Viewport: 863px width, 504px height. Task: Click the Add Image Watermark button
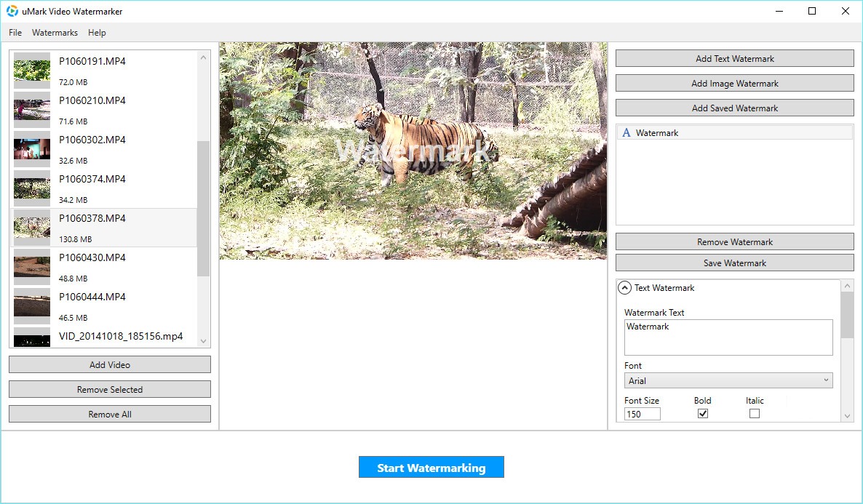coord(734,84)
